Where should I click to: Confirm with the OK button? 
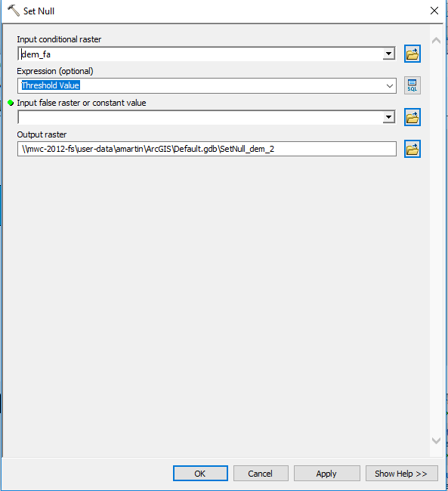[200, 474]
